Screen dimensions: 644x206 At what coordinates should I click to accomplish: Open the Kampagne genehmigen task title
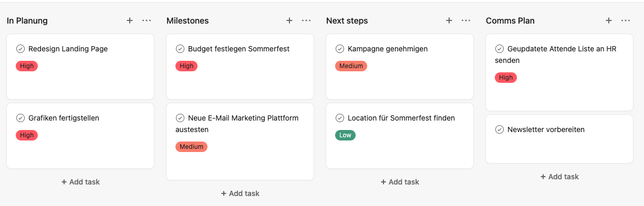(388, 49)
